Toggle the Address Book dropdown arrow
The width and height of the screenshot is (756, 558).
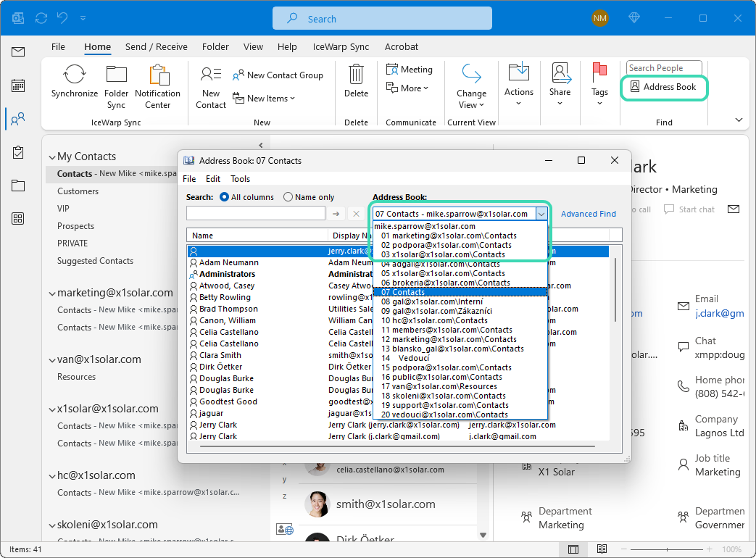(x=541, y=214)
